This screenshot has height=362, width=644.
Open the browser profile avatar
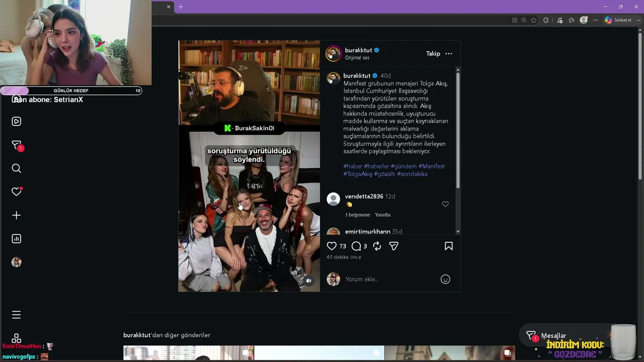584,20
